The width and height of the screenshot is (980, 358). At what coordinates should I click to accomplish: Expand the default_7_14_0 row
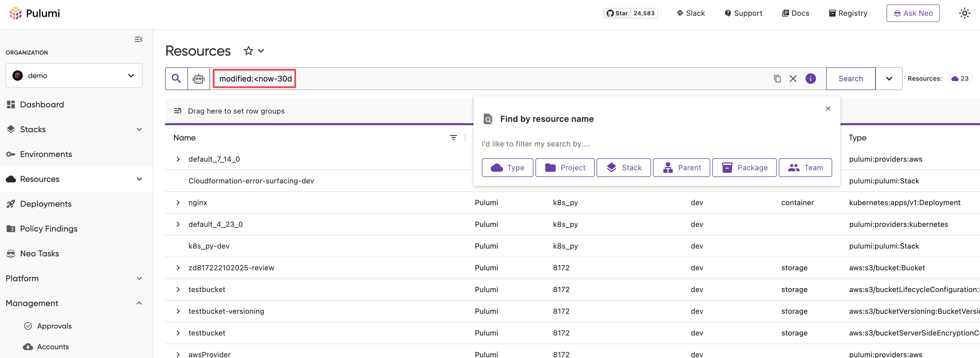178,159
